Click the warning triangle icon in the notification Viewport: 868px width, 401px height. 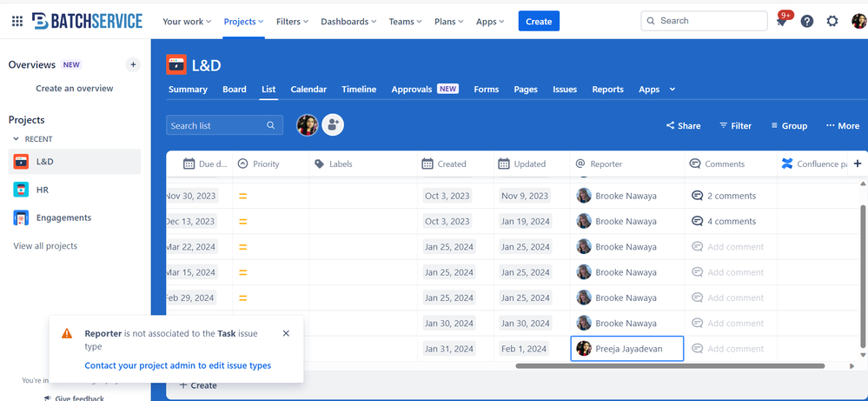pos(67,333)
